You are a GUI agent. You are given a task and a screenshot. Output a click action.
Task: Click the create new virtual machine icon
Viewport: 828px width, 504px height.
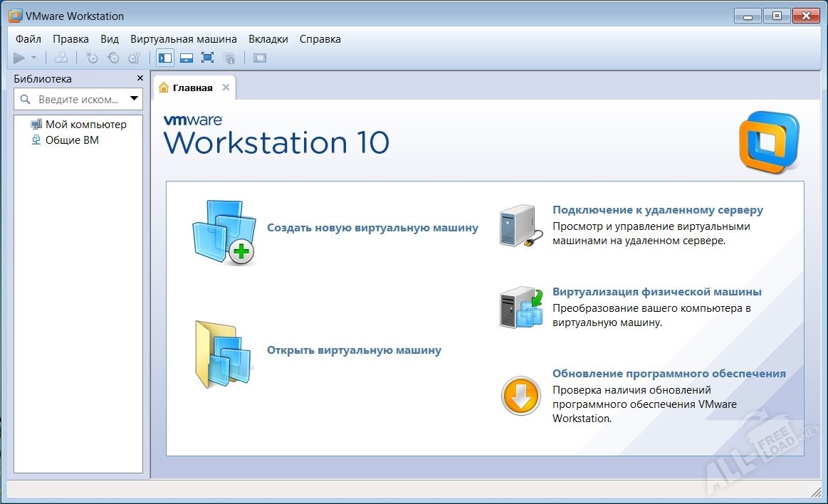(224, 232)
